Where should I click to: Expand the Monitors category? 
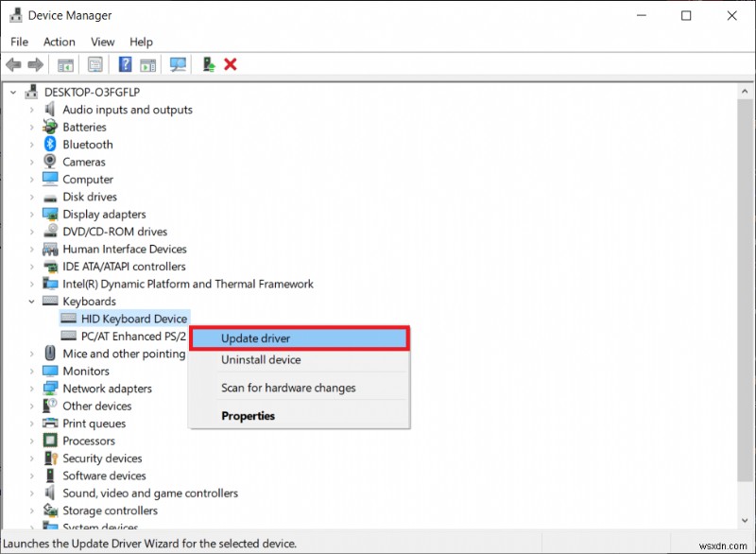click(32, 372)
